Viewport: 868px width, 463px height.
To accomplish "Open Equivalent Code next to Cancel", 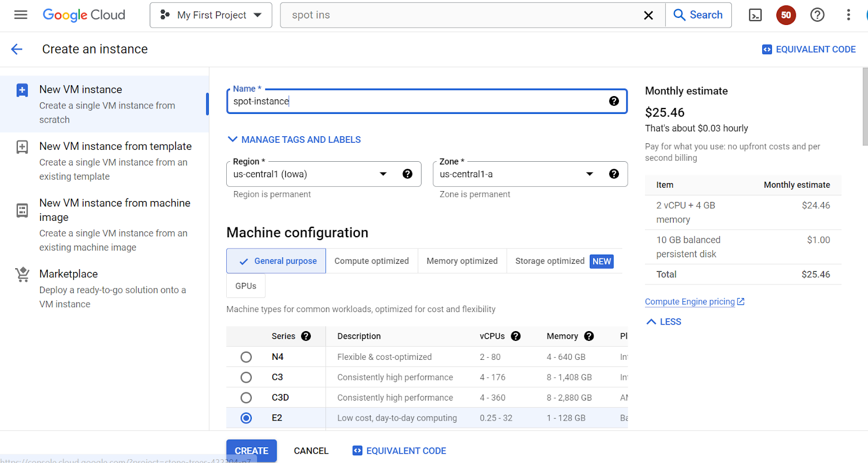I will (x=399, y=451).
